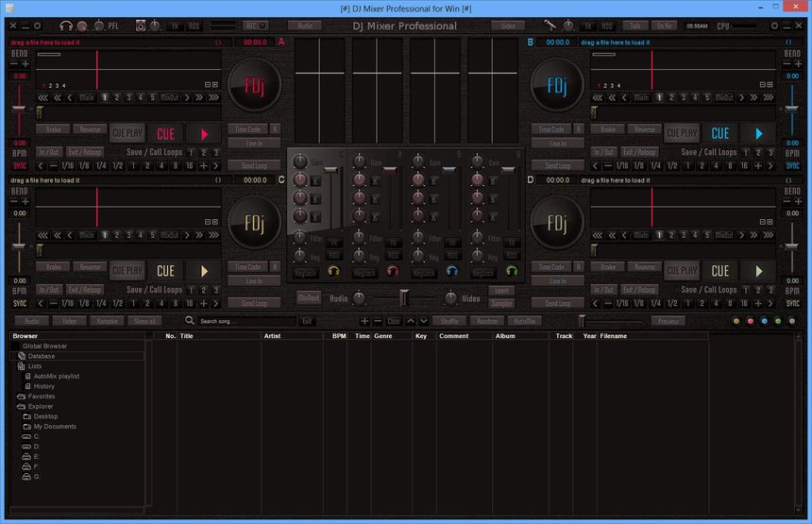The image size is (812, 524).
Task: Click deck A play arrow
Action: point(204,134)
